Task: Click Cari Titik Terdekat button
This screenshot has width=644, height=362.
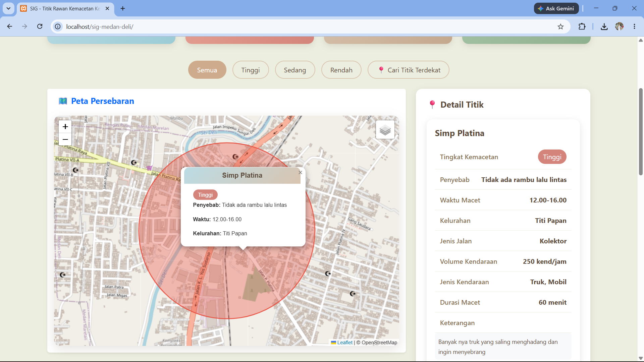Action: (x=408, y=70)
